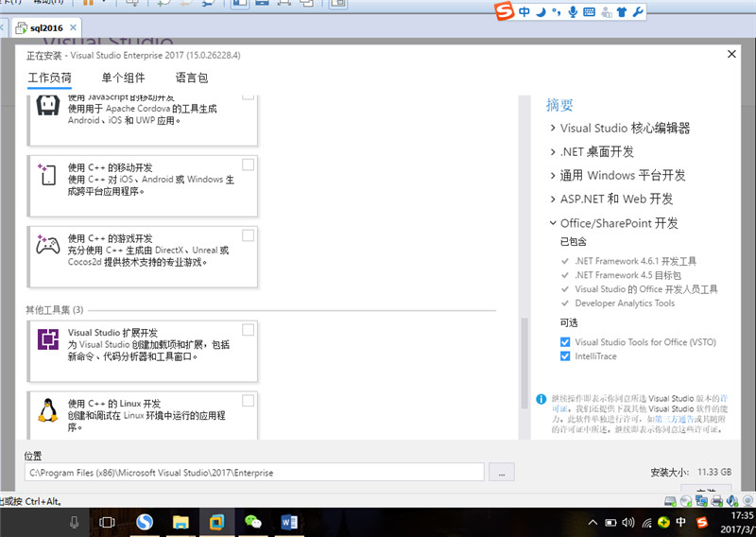
Task: Click the 其他工具集 (3) section header
Action: [55, 310]
